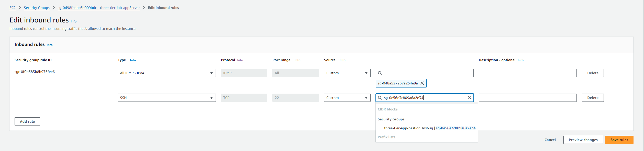Image resolution: width=644 pixels, height=151 pixels.
Task: Click Add rule button
Action: click(27, 121)
